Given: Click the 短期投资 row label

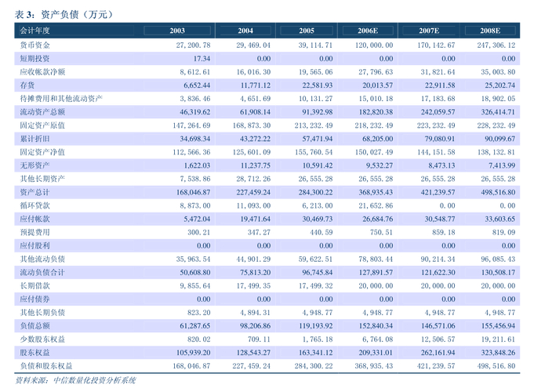Looking at the screenshot, I should tap(35, 59).
